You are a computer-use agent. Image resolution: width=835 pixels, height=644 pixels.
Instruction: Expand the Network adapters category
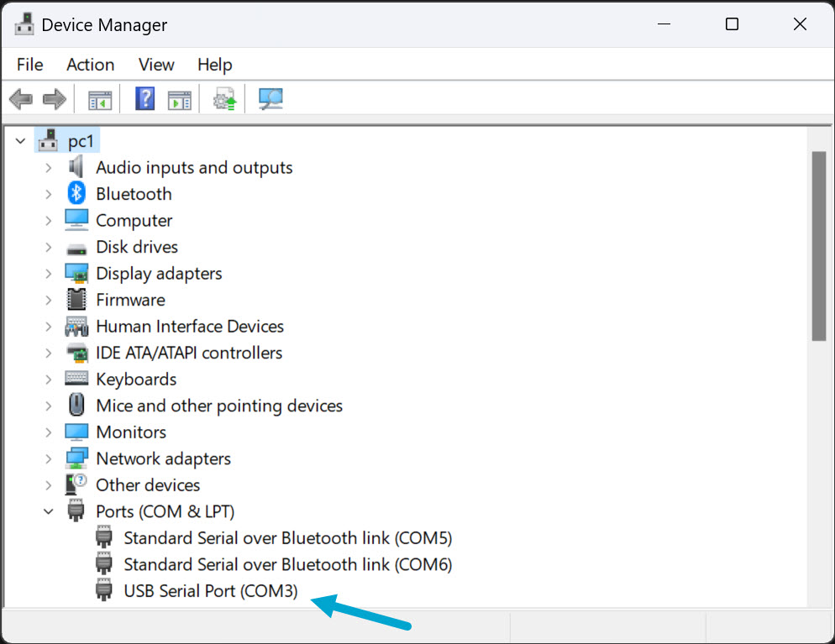pyautogui.click(x=48, y=458)
